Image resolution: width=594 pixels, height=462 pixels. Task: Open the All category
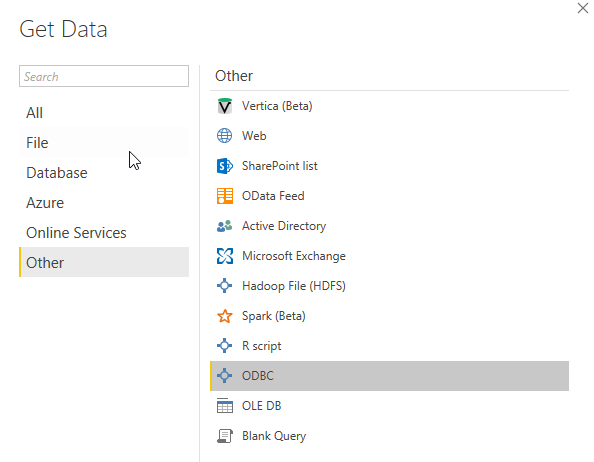pos(104,113)
